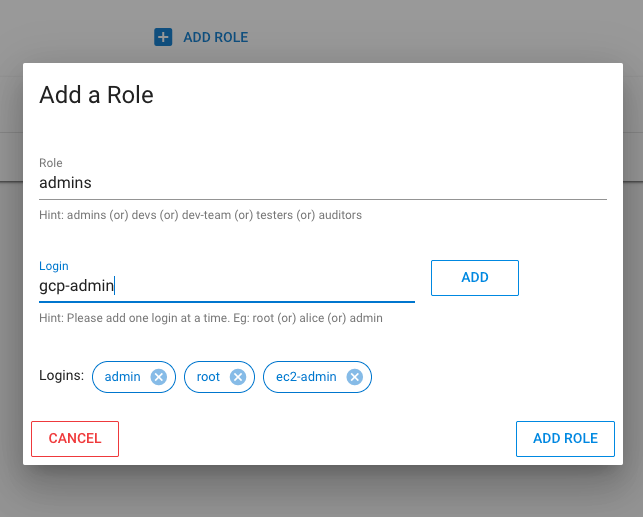Click the plus icon beside ADD ROLE

tap(163, 37)
